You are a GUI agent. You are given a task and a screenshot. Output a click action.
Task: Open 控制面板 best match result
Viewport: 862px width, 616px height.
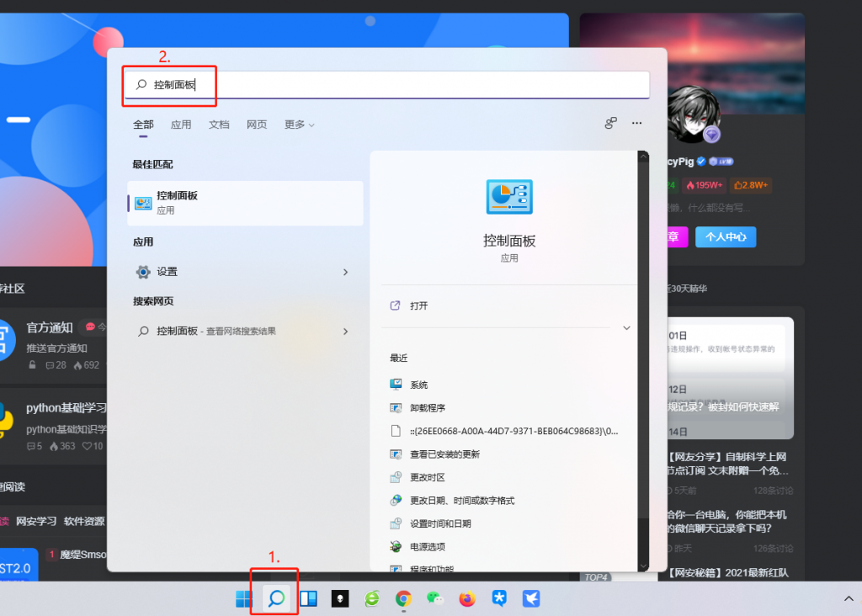(x=245, y=204)
